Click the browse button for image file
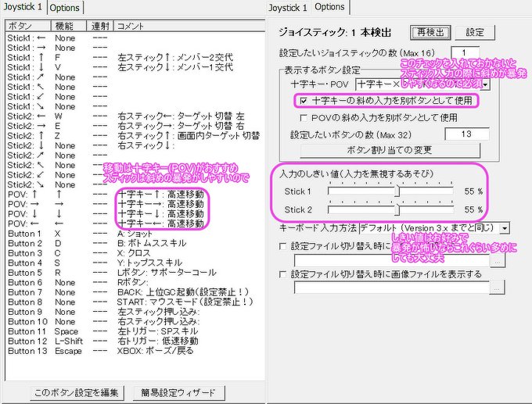The width and height of the screenshot is (532, 404). click(497, 288)
